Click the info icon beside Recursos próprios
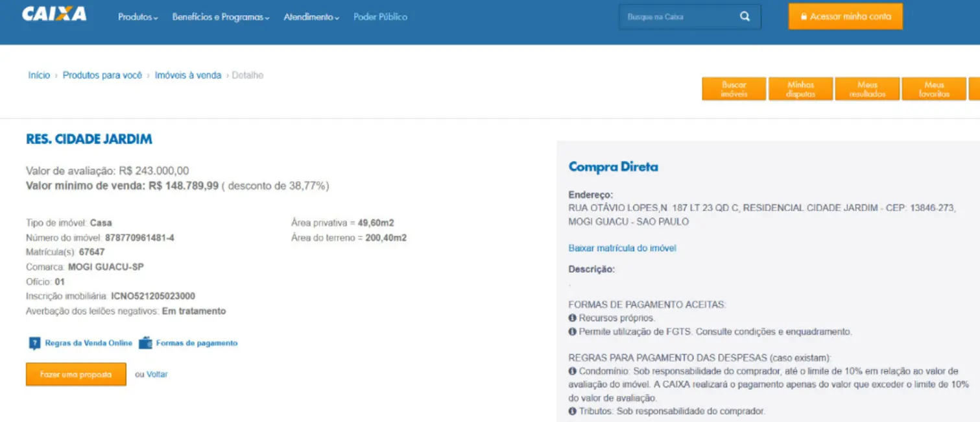 573,318
